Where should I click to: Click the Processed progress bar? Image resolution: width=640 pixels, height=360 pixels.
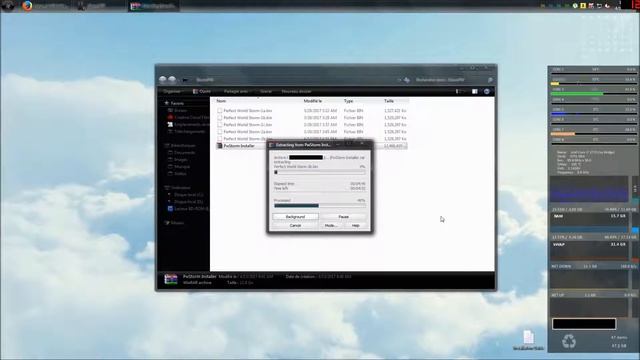tap(320, 206)
